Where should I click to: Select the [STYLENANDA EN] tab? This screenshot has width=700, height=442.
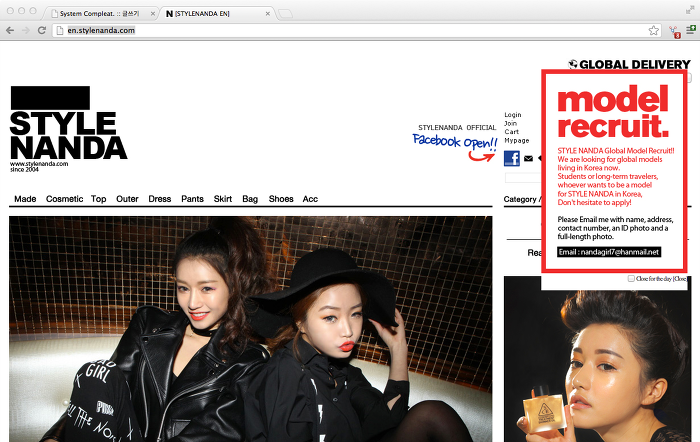tap(216, 14)
